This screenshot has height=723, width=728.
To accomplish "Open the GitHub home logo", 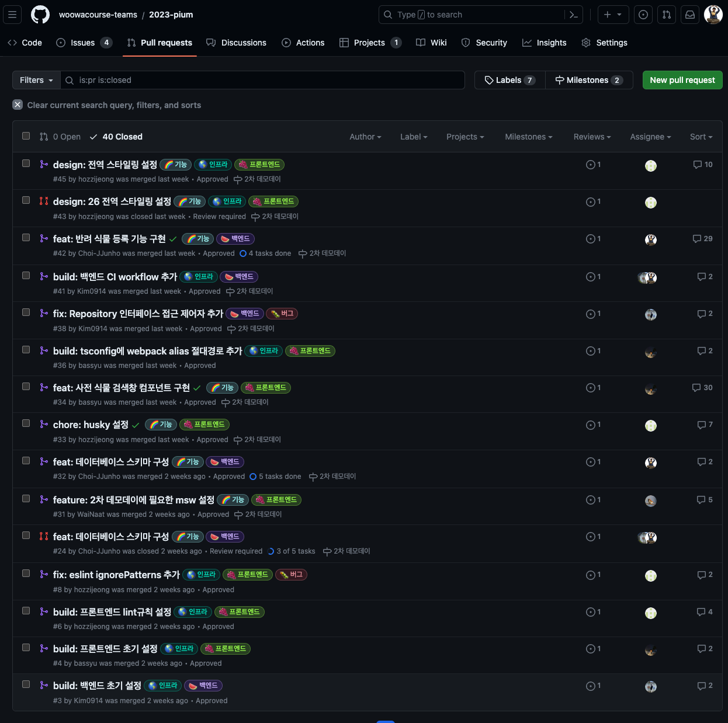I will coord(40,15).
